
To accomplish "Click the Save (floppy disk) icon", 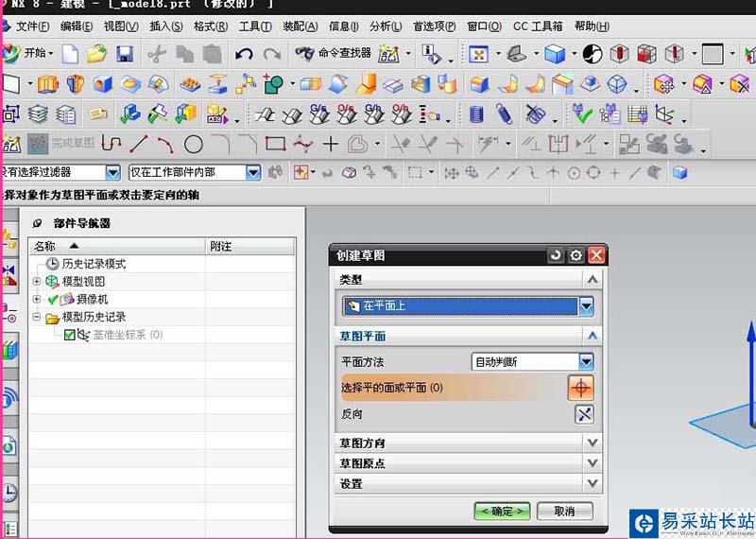I will click(x=125, y=54).
